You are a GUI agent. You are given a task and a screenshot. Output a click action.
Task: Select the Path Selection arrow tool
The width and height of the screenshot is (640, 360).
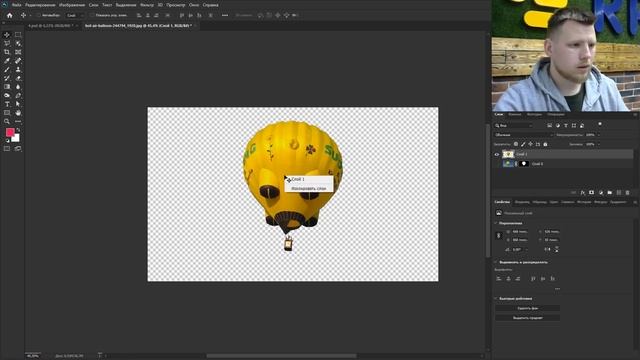point(18,104)
